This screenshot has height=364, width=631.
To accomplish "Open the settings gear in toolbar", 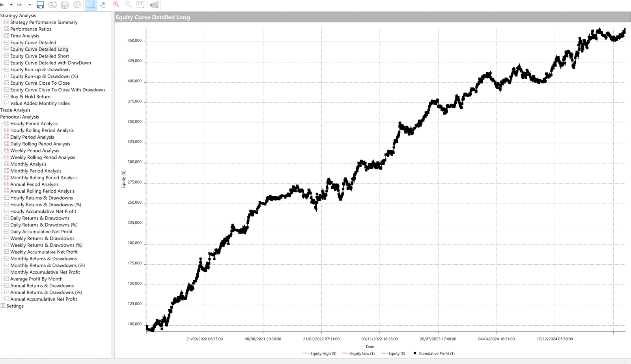I will (x=77, y=5).
